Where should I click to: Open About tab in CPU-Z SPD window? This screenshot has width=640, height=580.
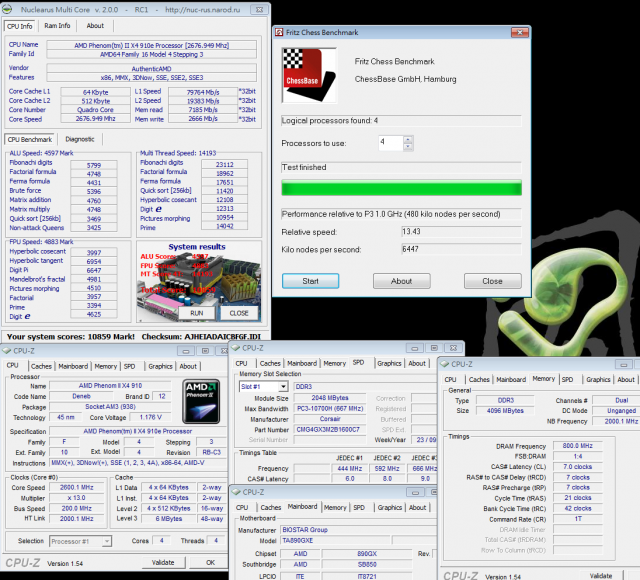417,363
